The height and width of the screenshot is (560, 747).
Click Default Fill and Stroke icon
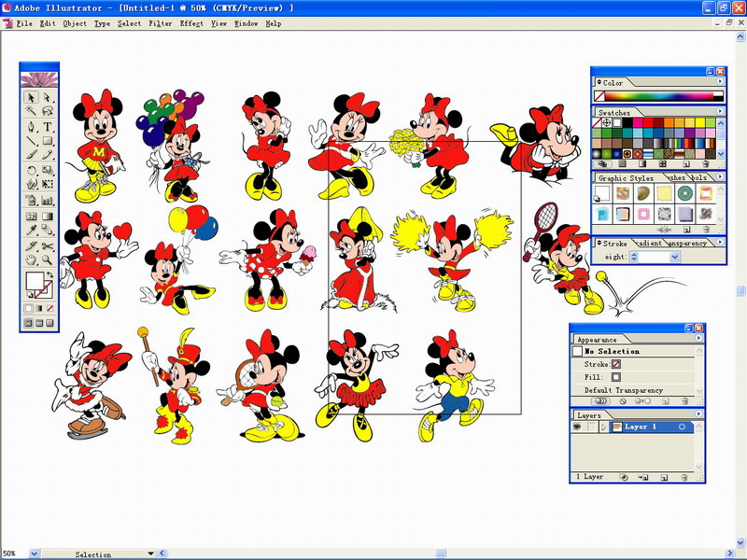[x=29, y=295]
